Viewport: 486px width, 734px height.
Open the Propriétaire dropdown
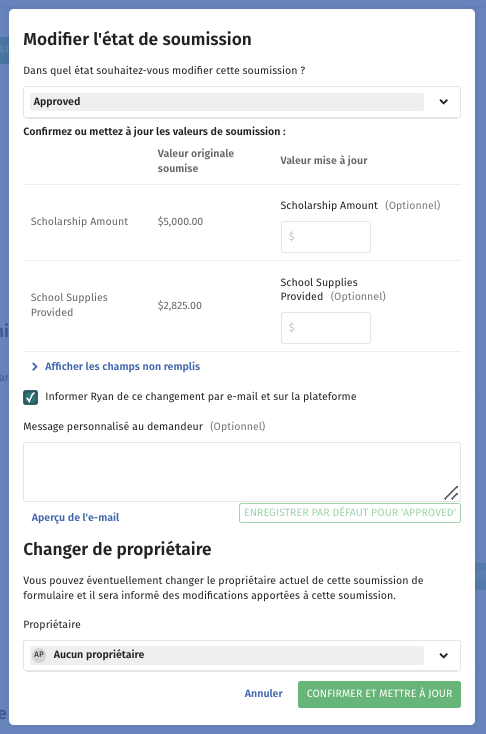[x=242, y=655]
